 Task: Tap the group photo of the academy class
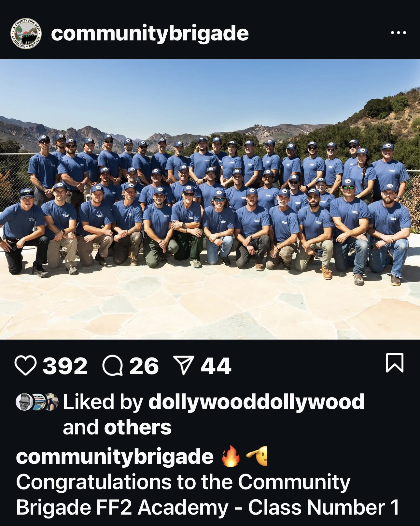point(210,199)
